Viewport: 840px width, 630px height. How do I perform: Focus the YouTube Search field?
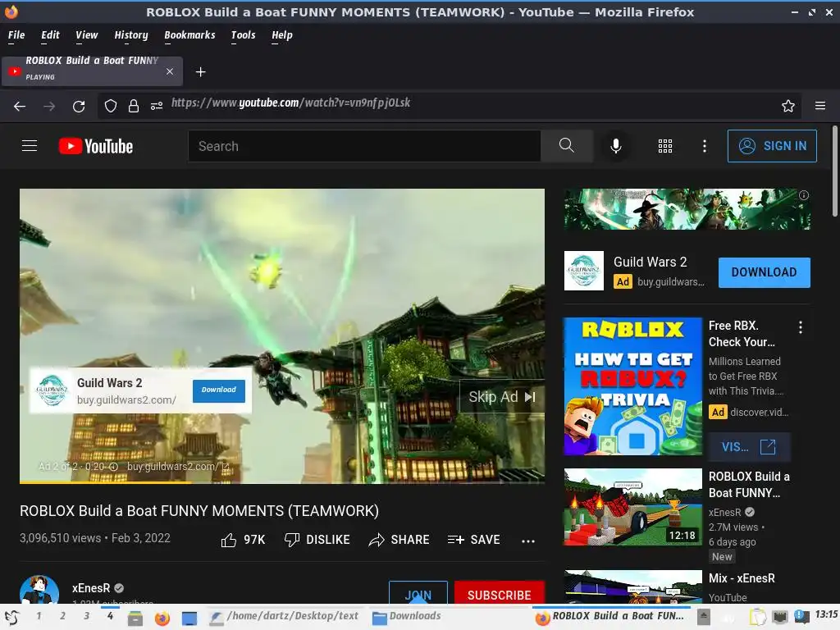coord(364,146)
